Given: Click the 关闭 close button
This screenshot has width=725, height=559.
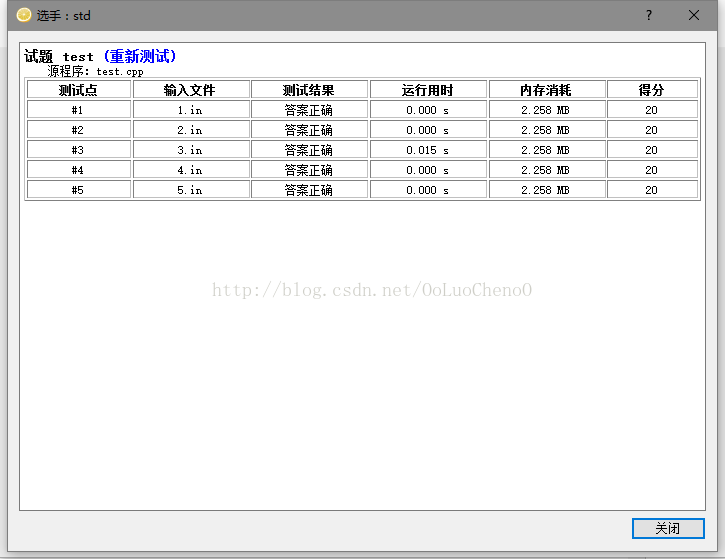Looking at the screenshot, I should (668, 528).
